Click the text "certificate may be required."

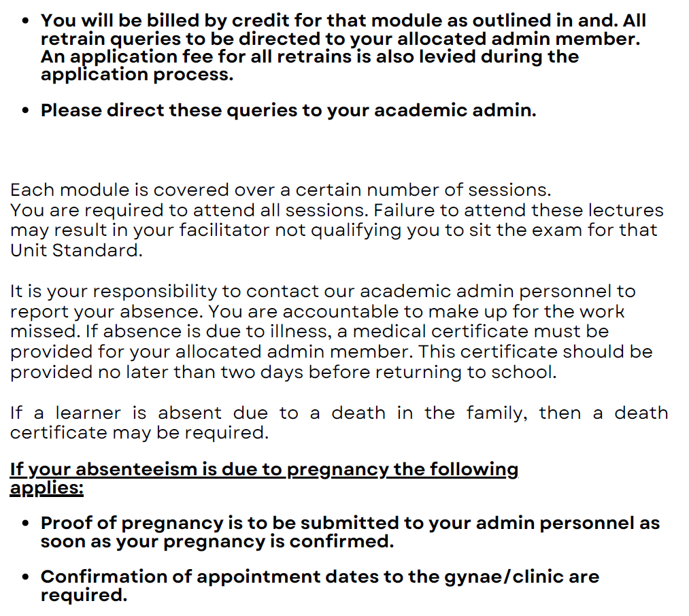139,433
